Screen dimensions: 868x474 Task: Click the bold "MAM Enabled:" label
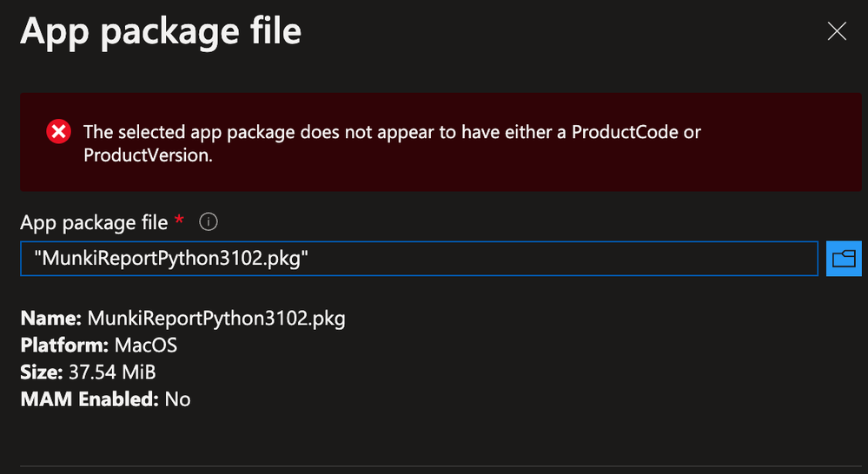click(x=89, y=399)
